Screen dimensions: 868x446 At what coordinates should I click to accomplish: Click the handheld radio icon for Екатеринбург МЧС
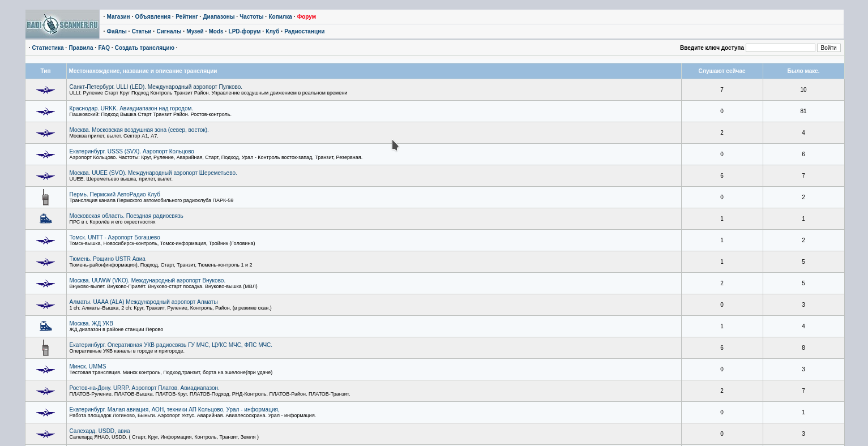pos(45,348)
